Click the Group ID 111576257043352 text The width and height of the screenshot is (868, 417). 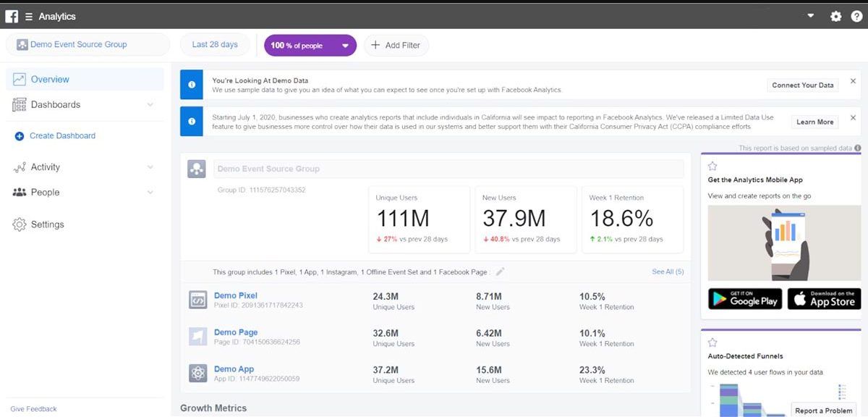pyautogui.click(x=261, y=190)
